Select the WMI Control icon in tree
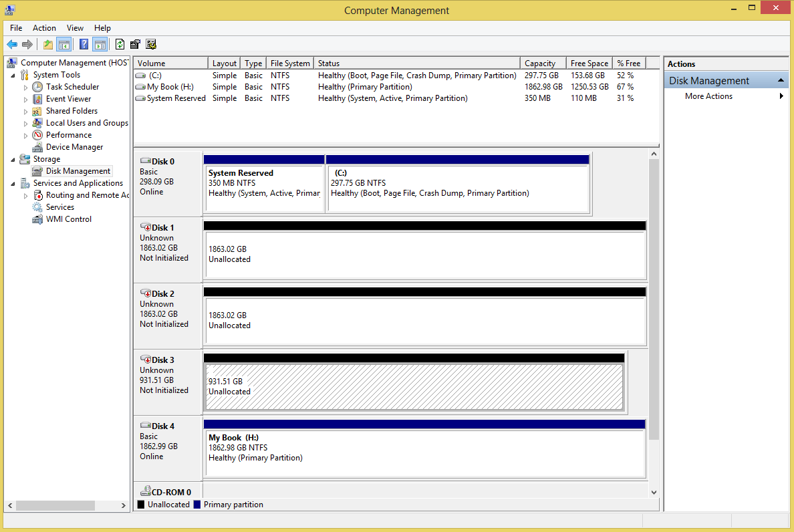The height and width of the screenshot is (532, 794). pos(37,219)
